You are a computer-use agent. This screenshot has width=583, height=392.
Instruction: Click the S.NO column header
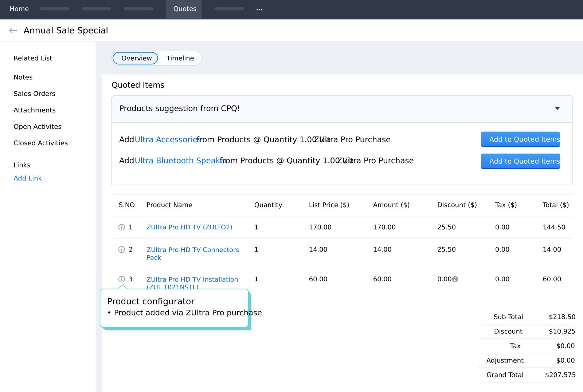pos(127,205)
